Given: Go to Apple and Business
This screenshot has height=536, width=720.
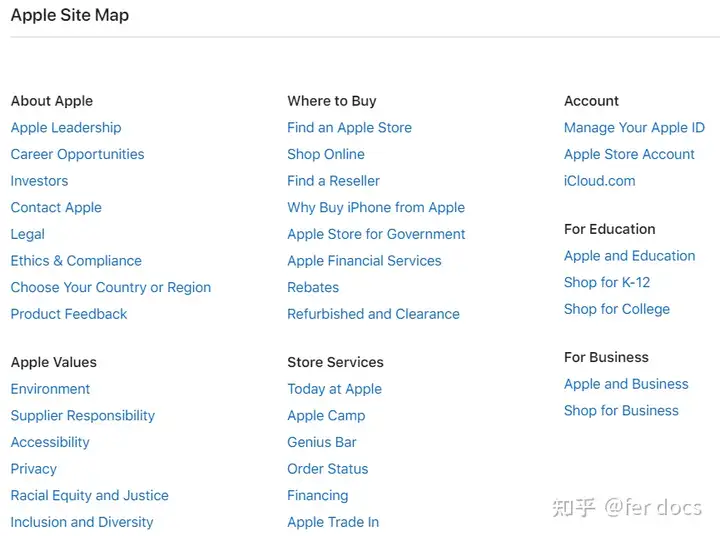Looking at the screenshot, I should 626,384.
